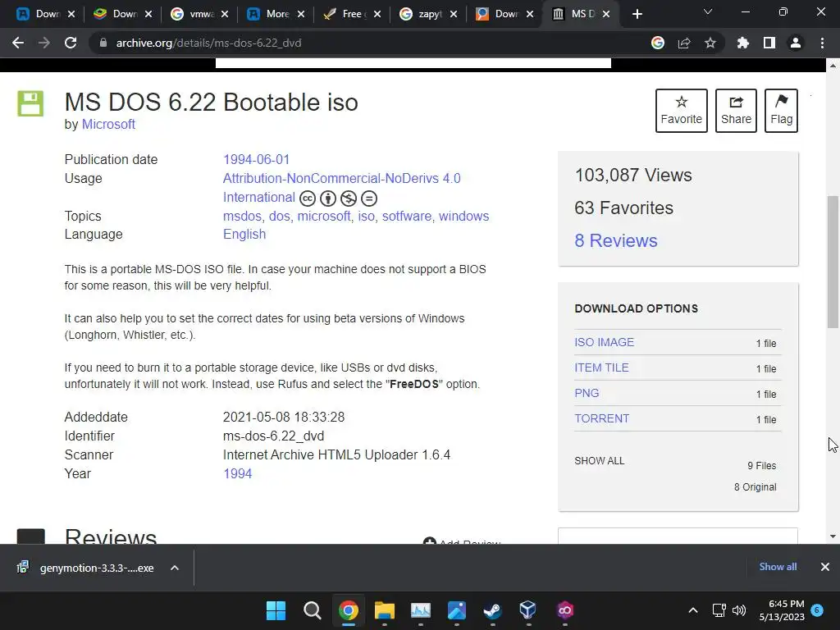Click the browser forward arrow
The width and height of the screenshot is (840, 630).
[x=44, y=43]
